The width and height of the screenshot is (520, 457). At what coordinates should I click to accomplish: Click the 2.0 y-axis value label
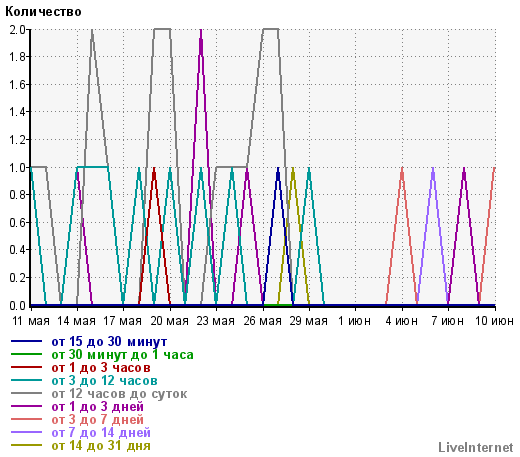pyautogui.click(x=18, y=30)
